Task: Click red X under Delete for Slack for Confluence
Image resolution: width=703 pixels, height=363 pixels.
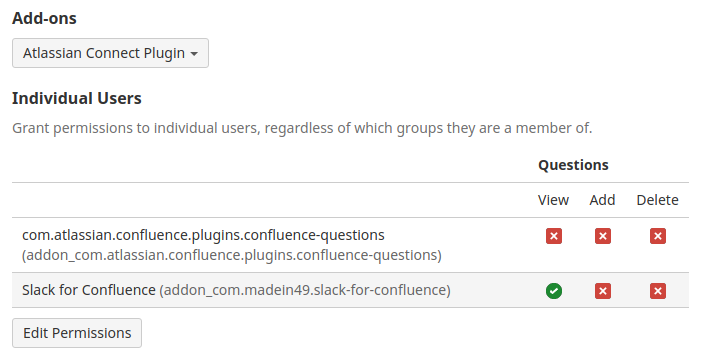Action: tap(658, 291)
